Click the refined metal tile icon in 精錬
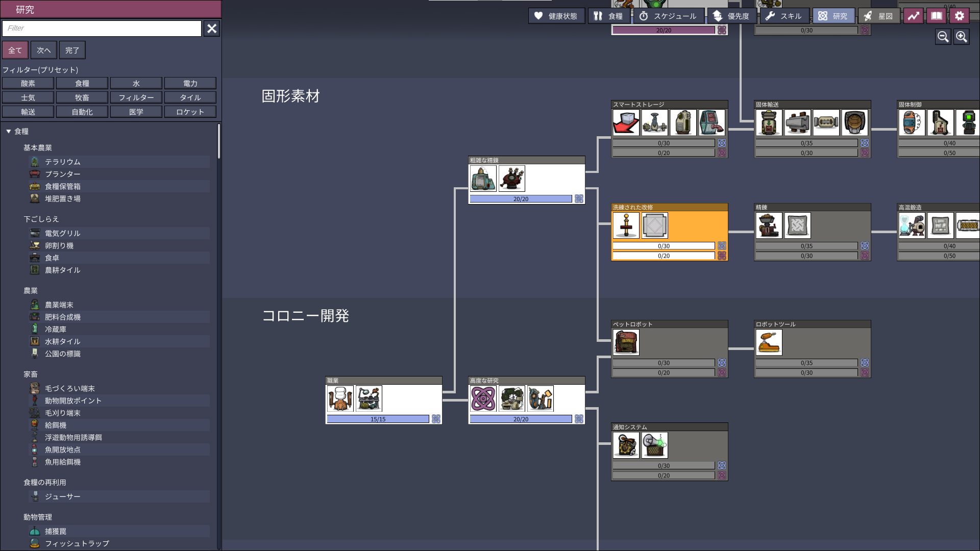This screenshot has width=980, height=551. click(x=798, y=225)
